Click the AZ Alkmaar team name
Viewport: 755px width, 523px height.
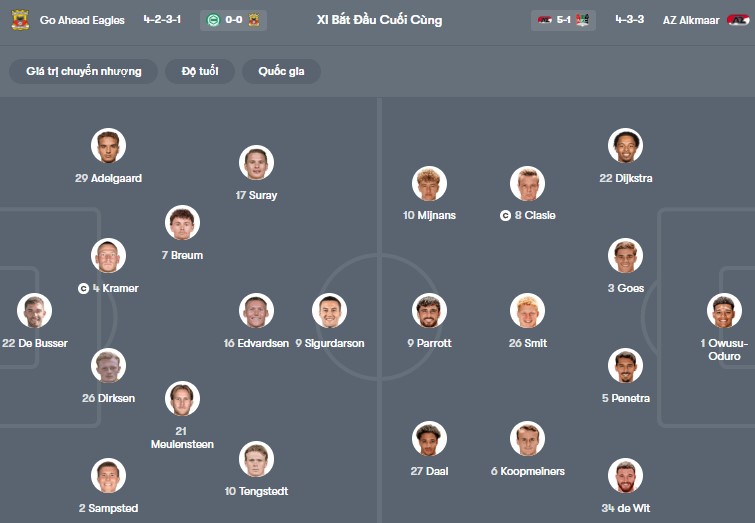coord(690,20)
